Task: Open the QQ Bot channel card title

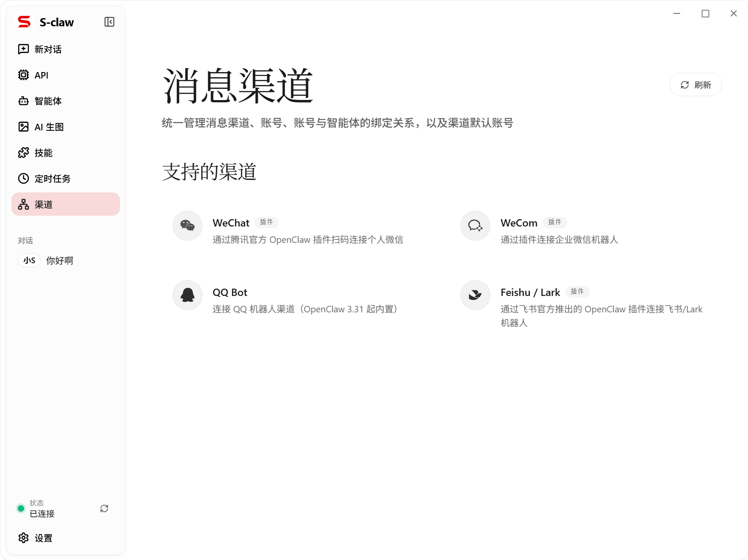Action: click(x=230, y=293)
